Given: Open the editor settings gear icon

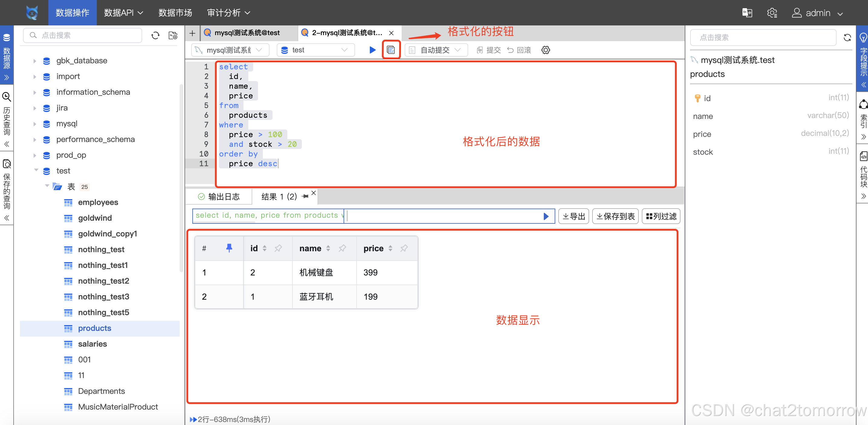Looking at the screenshot, I should tap(545, 50).
